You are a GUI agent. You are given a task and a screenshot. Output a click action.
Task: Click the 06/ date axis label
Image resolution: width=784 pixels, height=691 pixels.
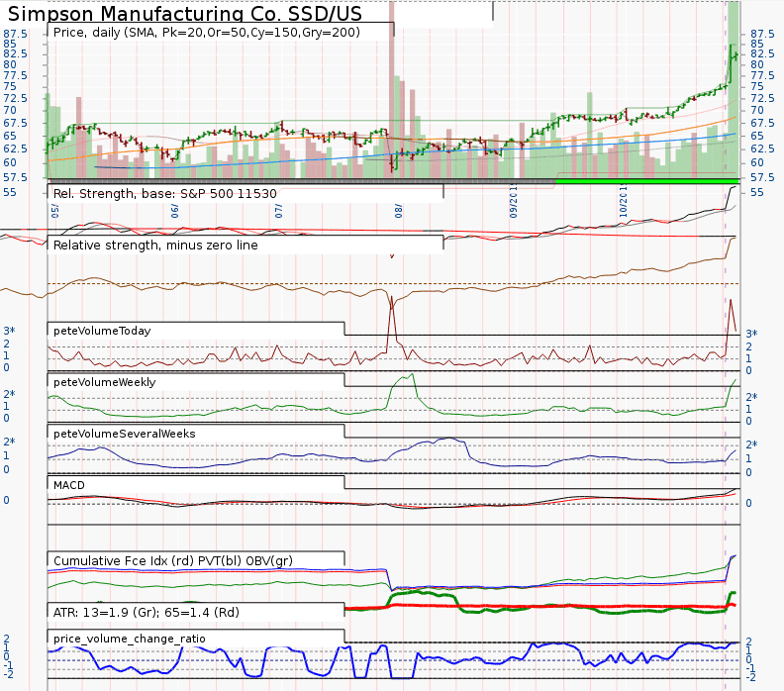[x=175, y=211]
